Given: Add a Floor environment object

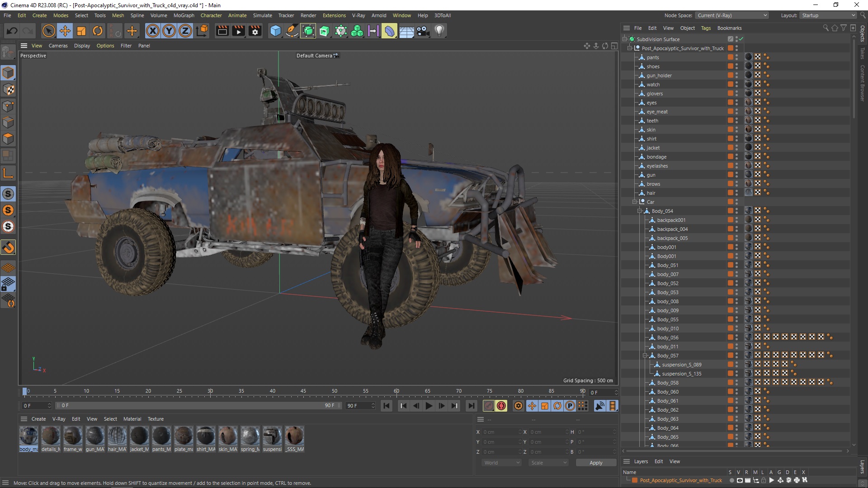Looking at the screenshot, I should click(x=406, y=31).
